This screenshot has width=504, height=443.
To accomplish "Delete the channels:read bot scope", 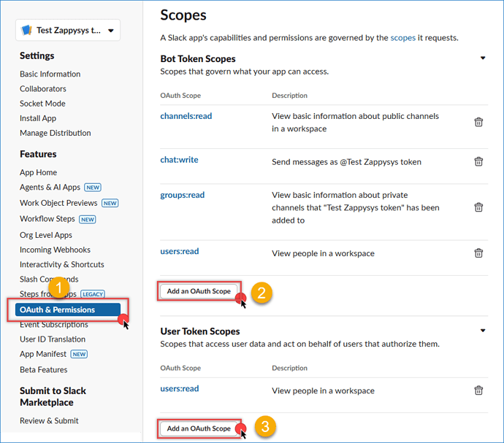I will [x=478, y=122].
